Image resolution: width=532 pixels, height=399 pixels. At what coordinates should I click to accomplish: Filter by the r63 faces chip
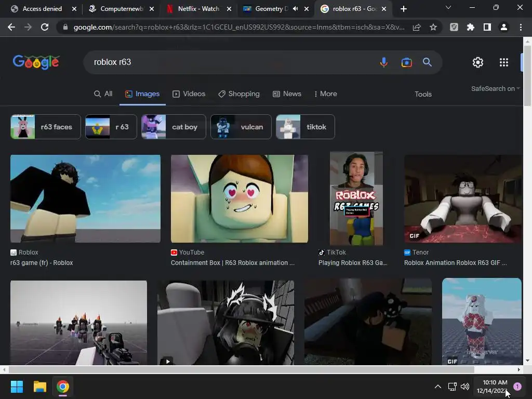[46, 127]
